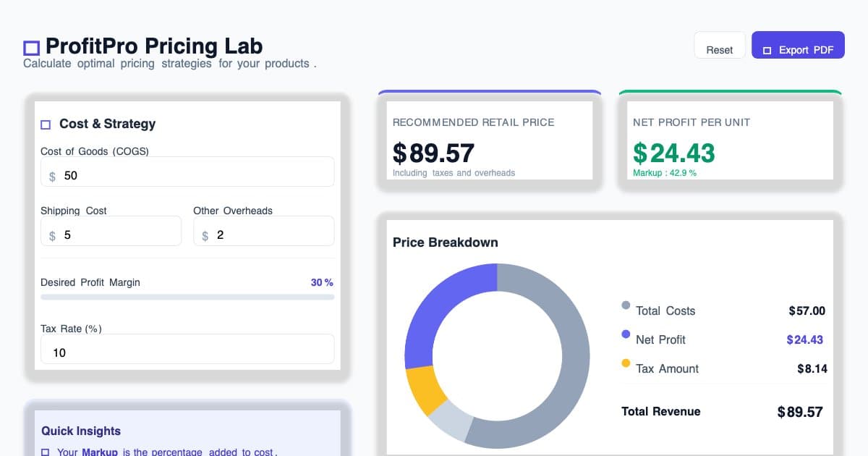Click 'Including taxes and overheads' caption
The width and height of the screenshot is (868, 456).
[x=454, y=173]
